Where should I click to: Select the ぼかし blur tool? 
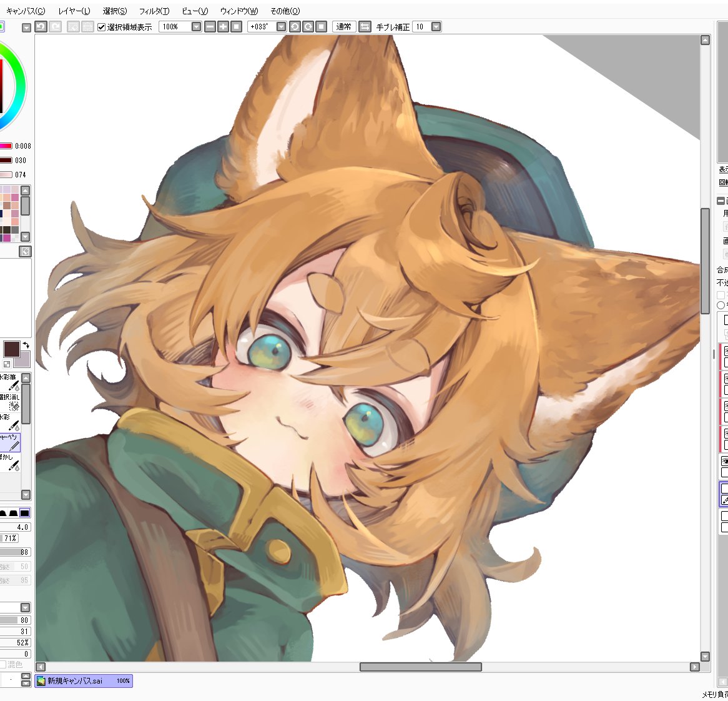click(10, 463)
